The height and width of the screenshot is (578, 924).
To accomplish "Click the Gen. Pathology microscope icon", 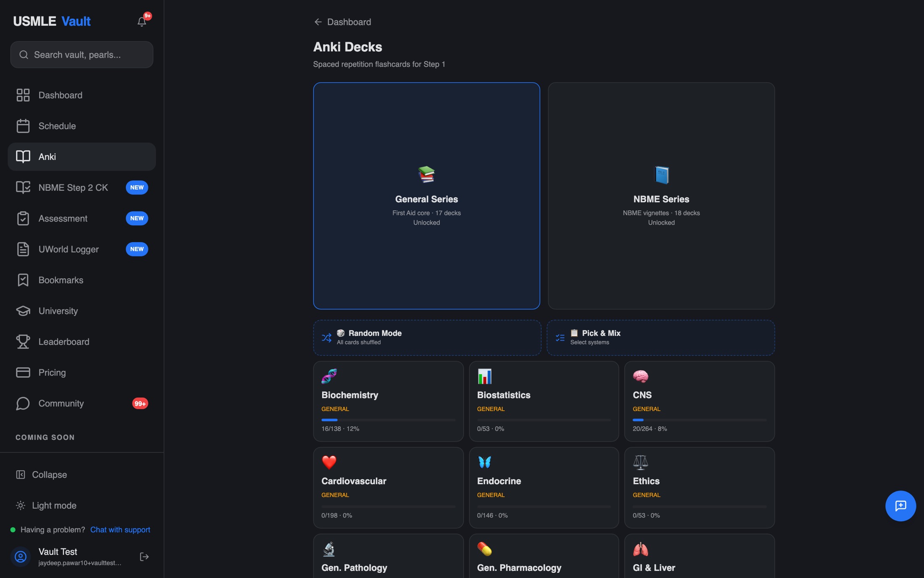I will coord(329,549).
